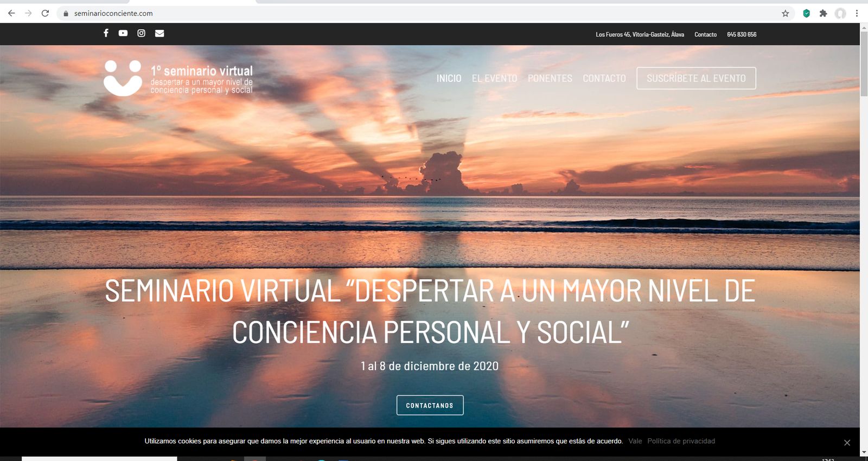Go to the PONENTES menu item
Viewport: 868px width, 461px height.
(550, 79)
